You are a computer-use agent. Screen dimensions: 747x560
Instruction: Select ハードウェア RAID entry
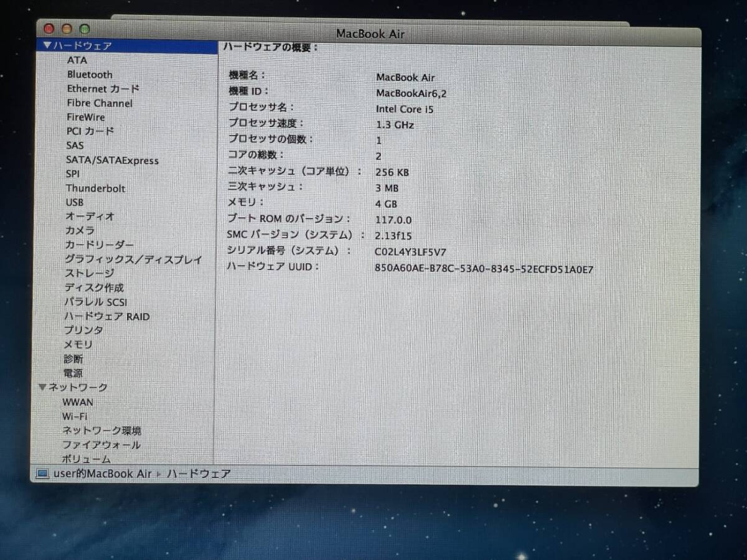click(x=106, y=317)
